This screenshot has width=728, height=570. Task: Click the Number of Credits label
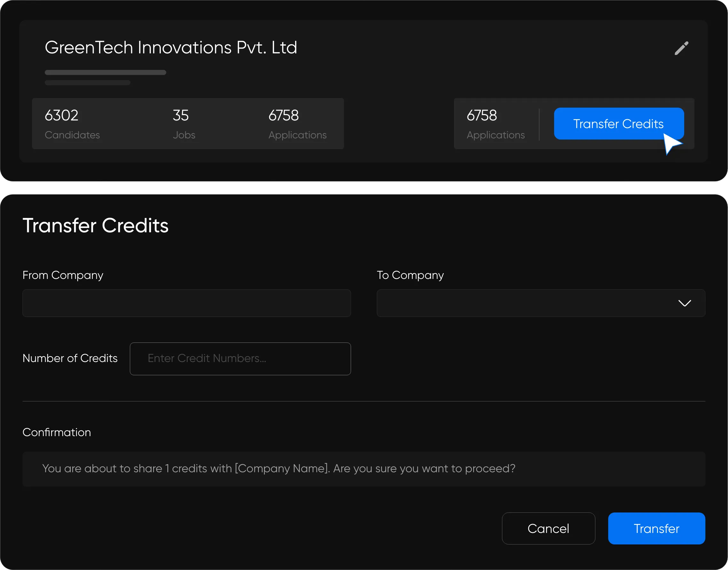(70, 358)
